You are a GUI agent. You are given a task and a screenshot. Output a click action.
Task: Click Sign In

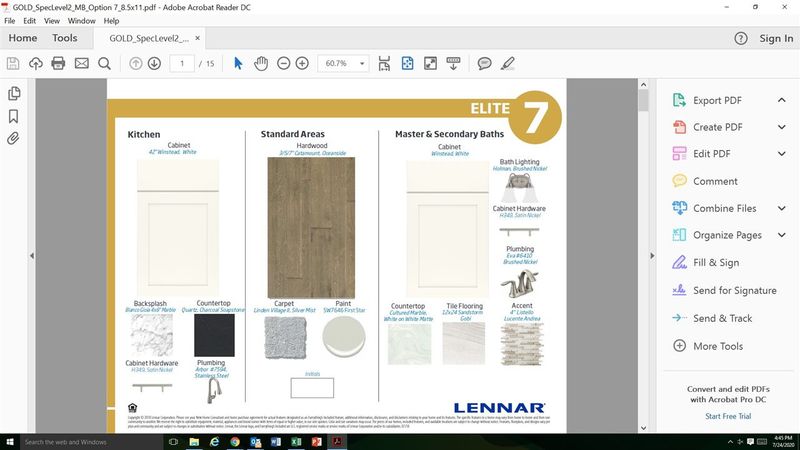776,38
